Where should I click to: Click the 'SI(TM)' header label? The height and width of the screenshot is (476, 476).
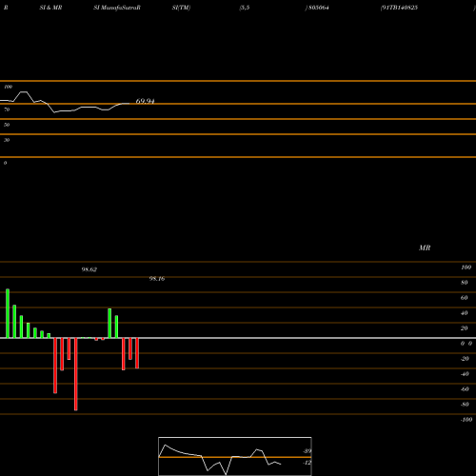point(181,8)
